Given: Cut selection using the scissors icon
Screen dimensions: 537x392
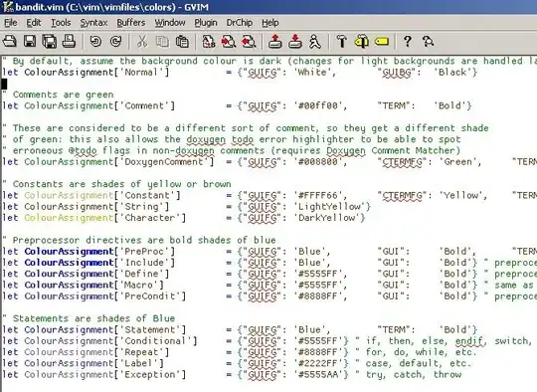Looking at the screenshot, I should tap(142, 42).
